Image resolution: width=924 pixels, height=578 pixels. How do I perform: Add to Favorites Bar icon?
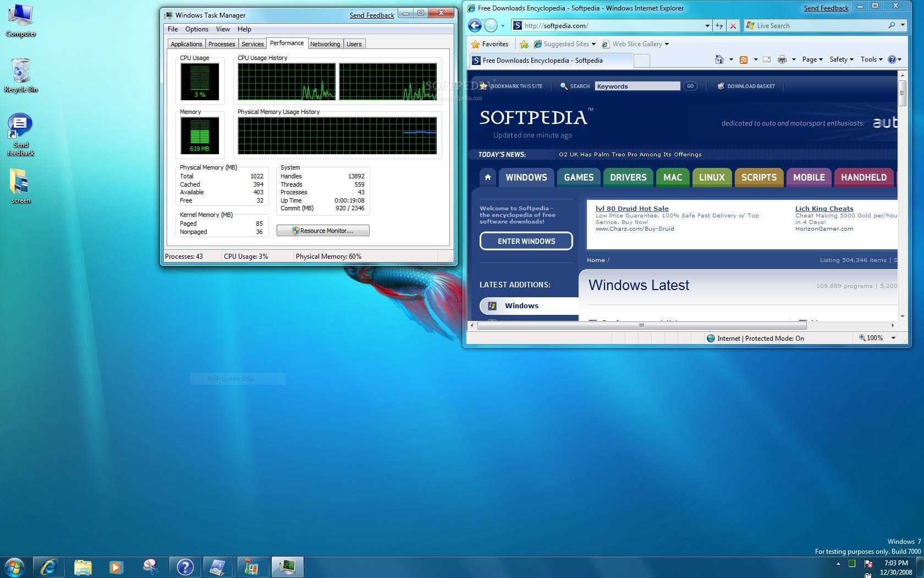point(524,44)
